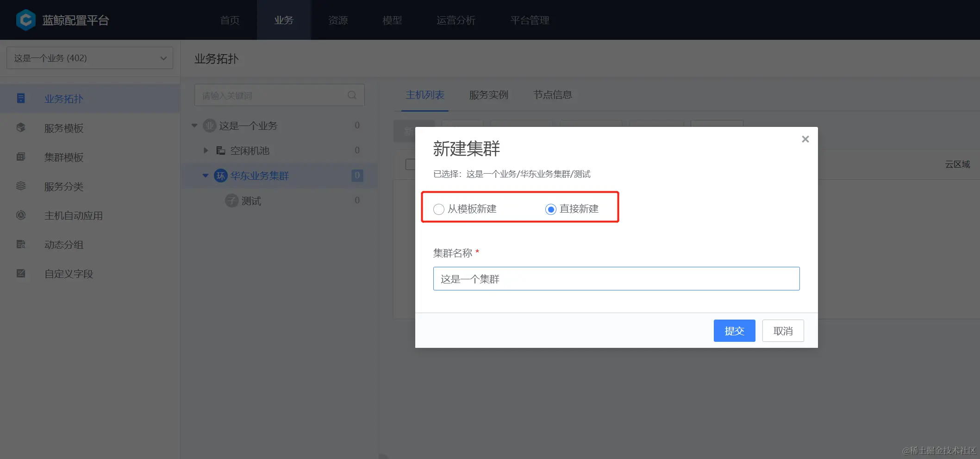Submit the new cluster with 提交
This screenshot has height=459, width=980.
pyautogui.click(x=734, y=331)
